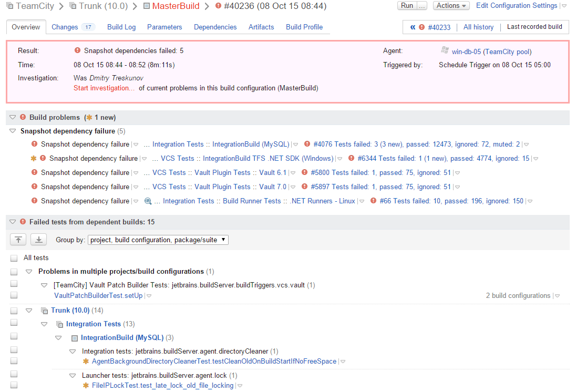
Task: Click the project icon beside Integration Tests node
Action: pos(59,324)
